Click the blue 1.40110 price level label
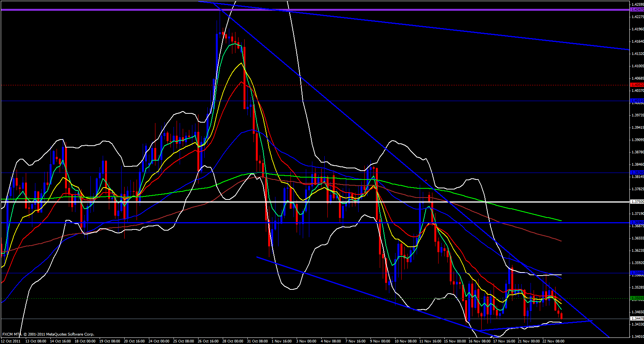644x344 pixels. 637,101
